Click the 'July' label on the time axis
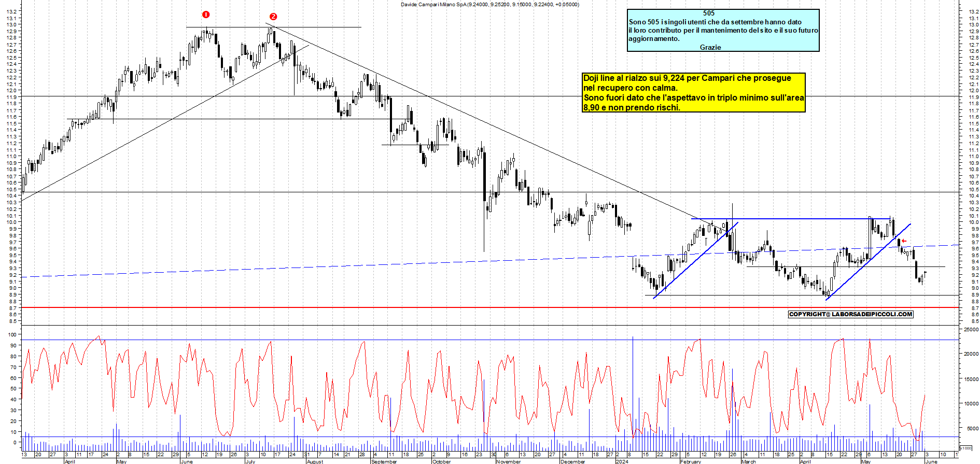980x464 pixels. pyautogui.click(x=250, y=461)
